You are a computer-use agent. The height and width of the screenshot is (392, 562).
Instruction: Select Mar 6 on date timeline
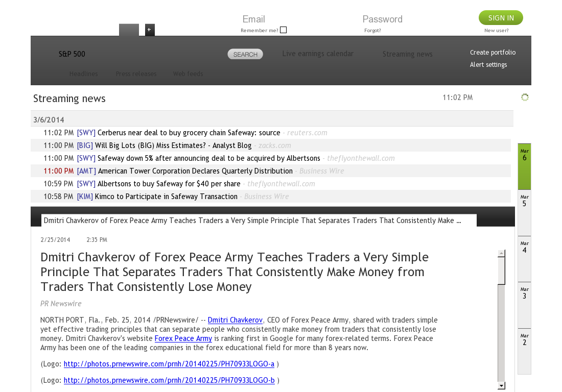pos(524,166)
